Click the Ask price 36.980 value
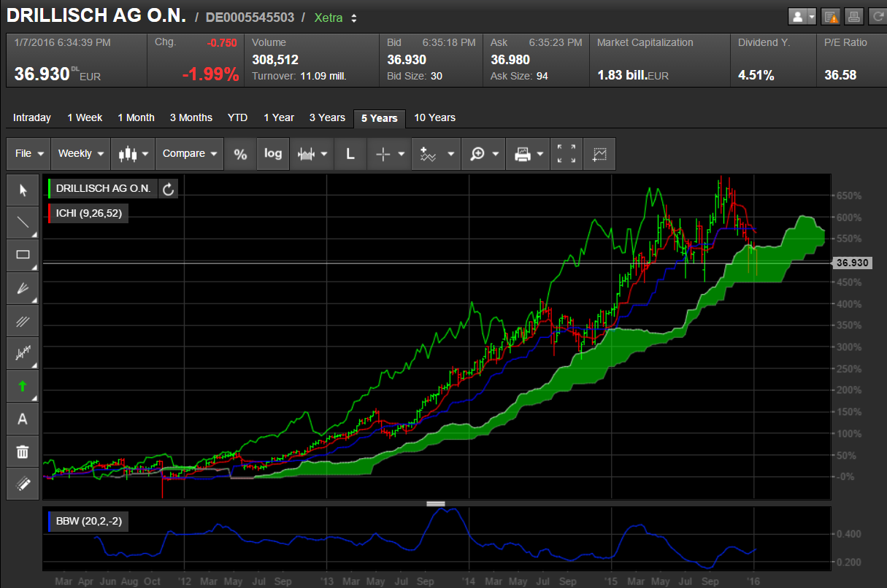 [510, 59]
